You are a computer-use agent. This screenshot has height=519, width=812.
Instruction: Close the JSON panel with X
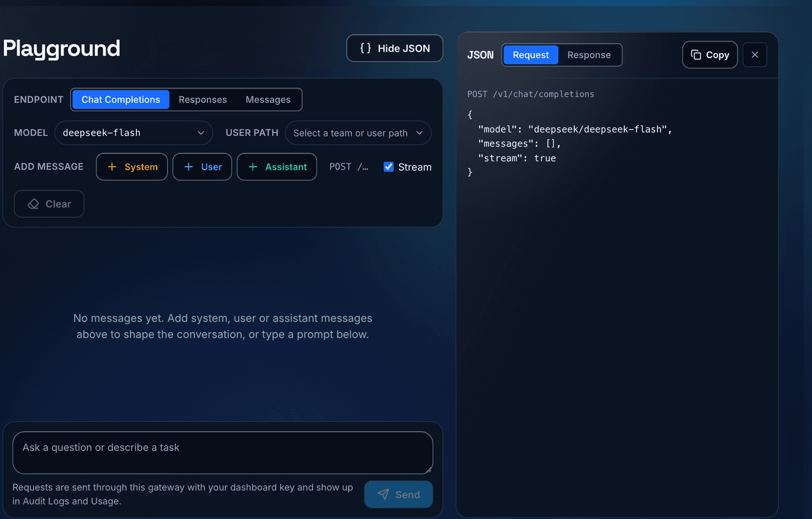pyautogui.click(x=755, y=55)
